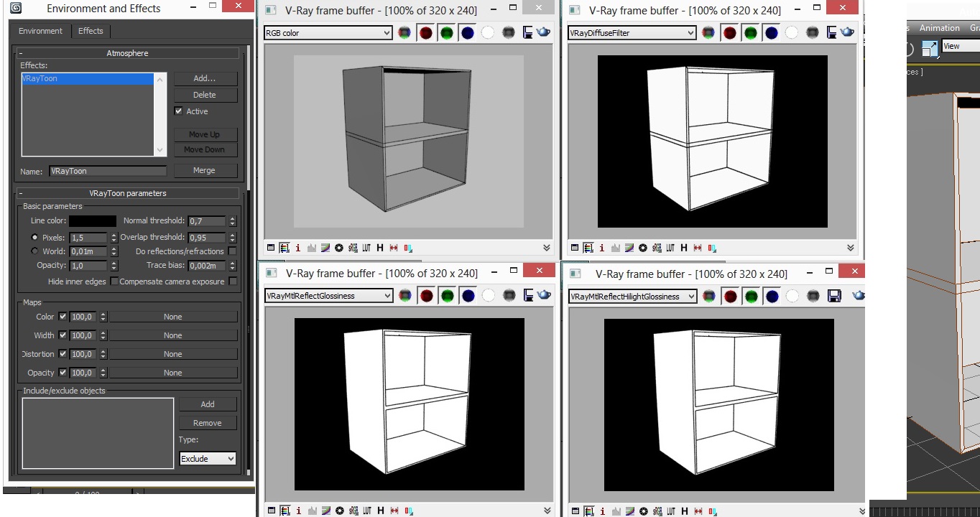Switch to the Effects tab
The width and height of the screenshot is (980, 517).
click(91, 31)
